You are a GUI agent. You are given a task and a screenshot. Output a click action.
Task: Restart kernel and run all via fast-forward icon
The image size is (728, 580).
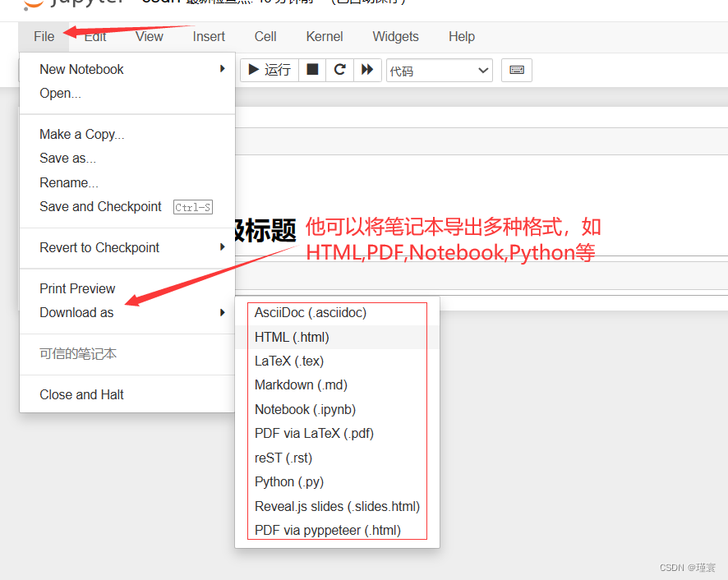point(367,70)
